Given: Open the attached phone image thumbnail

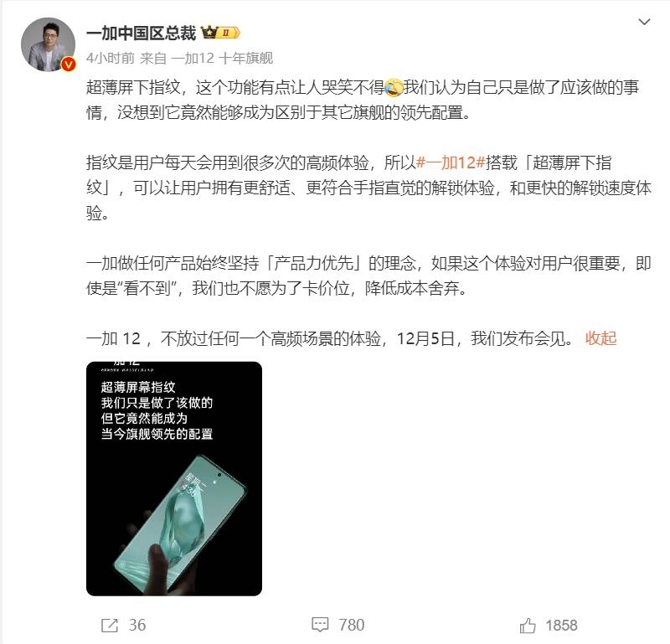Looking at the screenshot, I should tap(174, 479).
